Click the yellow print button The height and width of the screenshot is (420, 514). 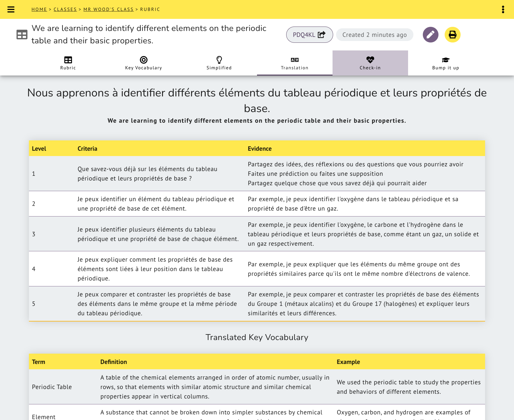(453, 35)
